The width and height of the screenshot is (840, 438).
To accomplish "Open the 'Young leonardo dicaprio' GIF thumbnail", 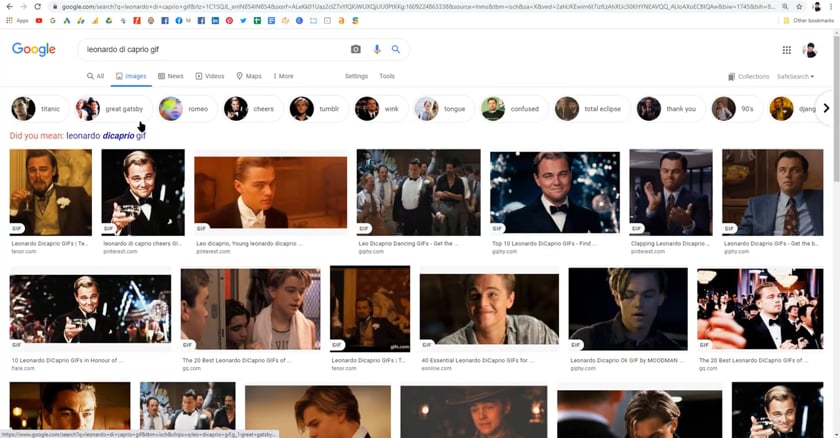I will point(271,192).
